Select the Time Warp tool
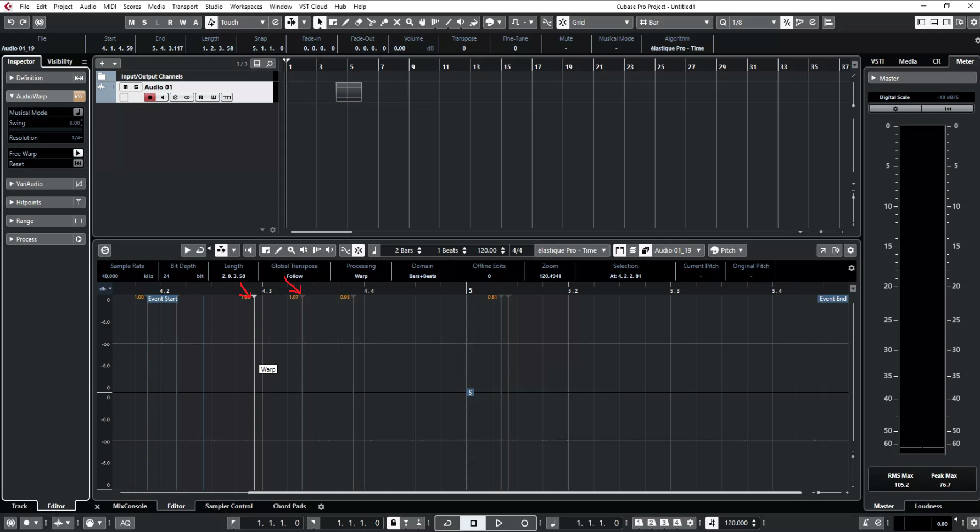The width and height of the screenshot is (980, 532). (435, 22)
